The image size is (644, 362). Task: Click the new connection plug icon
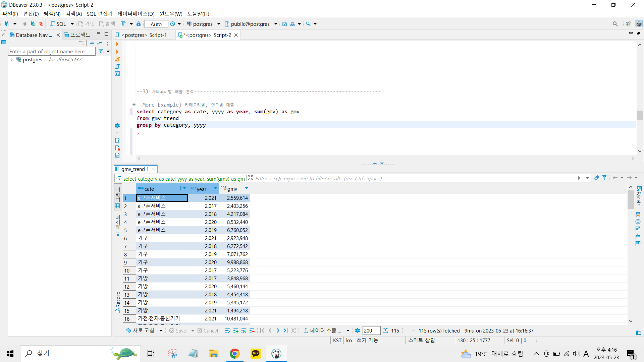click(x=7, y=24)
